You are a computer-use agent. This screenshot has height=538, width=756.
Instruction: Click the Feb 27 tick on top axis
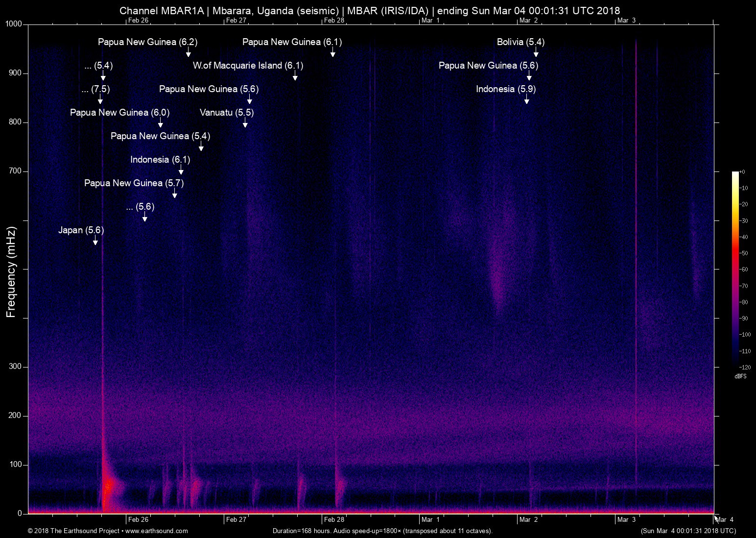[236, 20]
